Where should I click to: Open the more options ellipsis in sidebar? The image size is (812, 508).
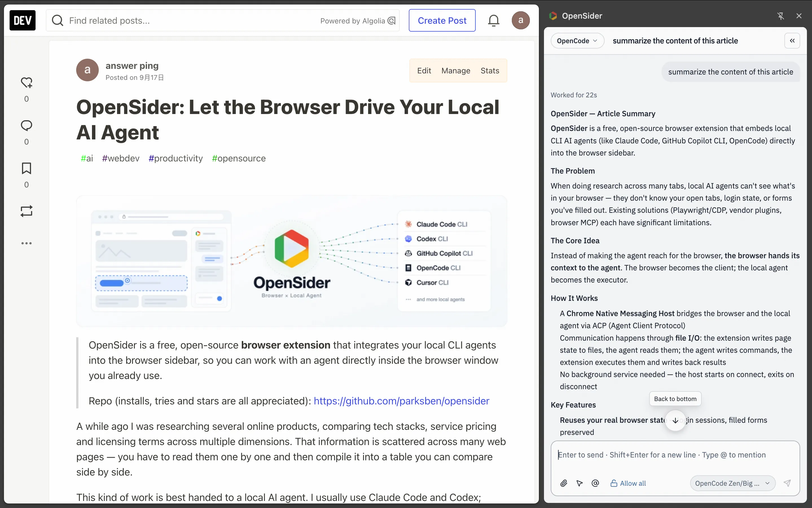27,243
